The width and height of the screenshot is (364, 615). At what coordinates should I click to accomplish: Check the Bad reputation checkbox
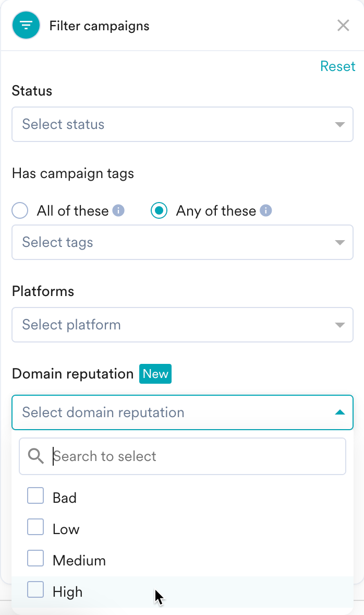[x=35, y=496]
